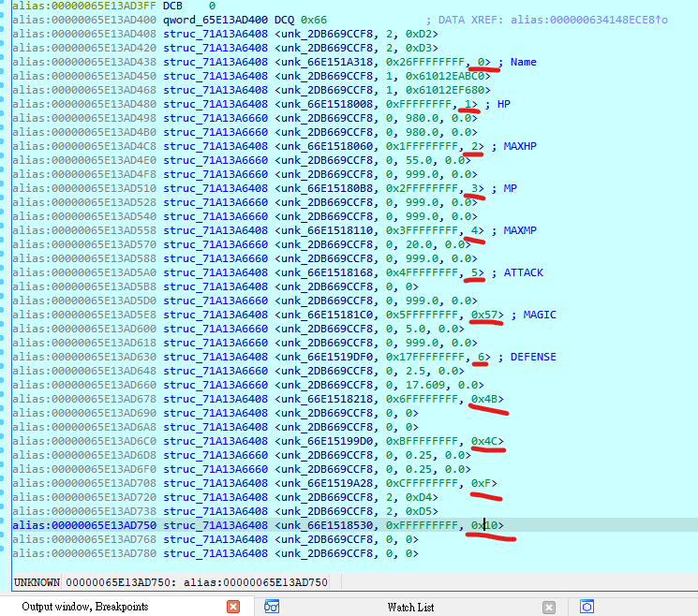Follow the DATA XREF alias:000000634148ECE8 link
Viewport: 698px width, 616px height.
(589, 20)
